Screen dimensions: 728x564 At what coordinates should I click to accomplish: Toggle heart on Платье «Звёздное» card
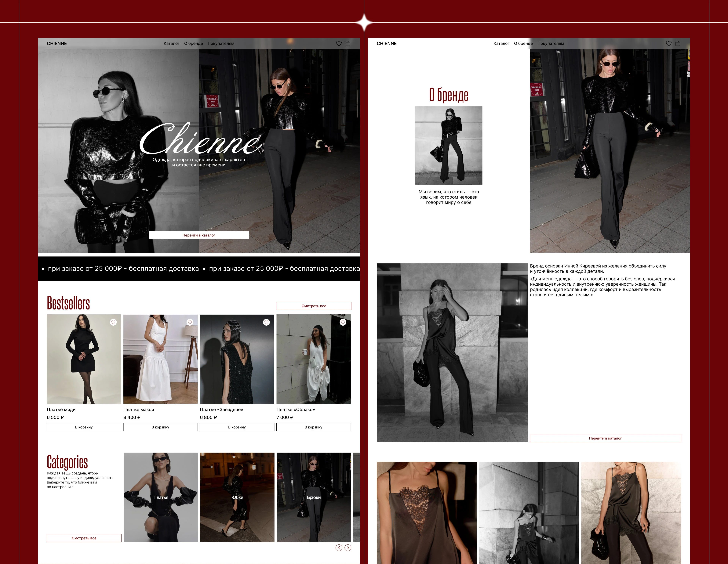(266, 322)
